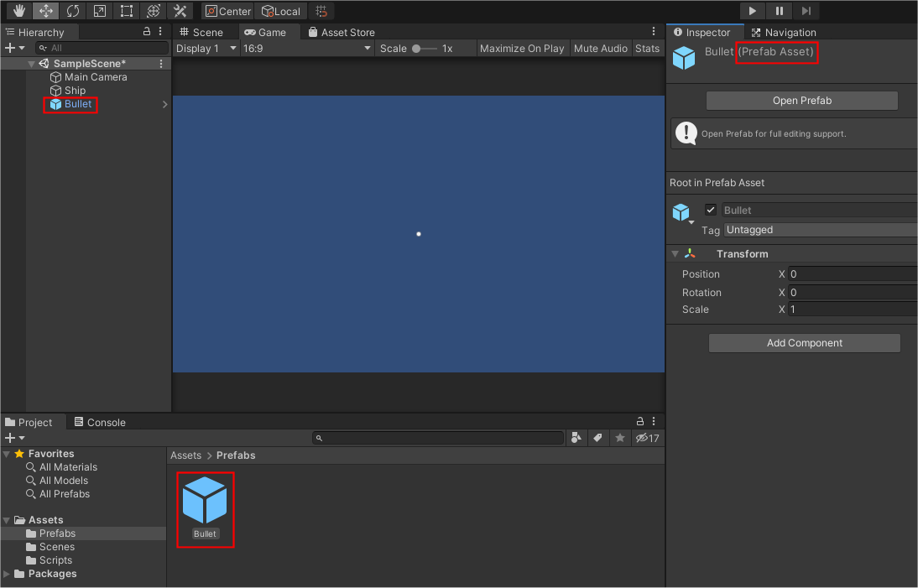Switch to the Navigation tab
Viewport: 918px width, 588px height.
pos(784,32)
